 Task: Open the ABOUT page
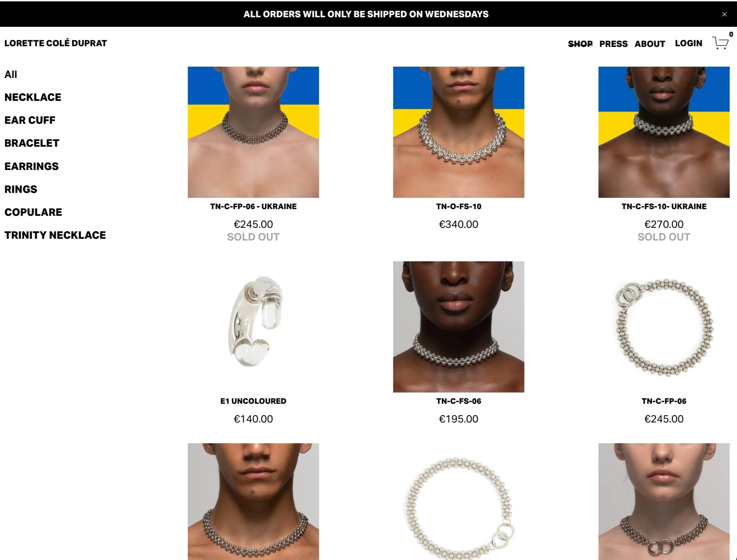650,44
